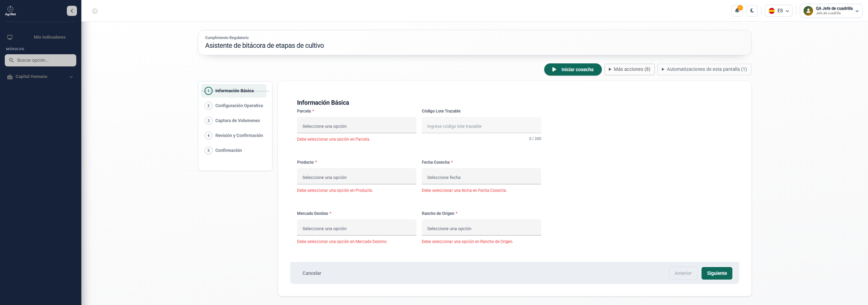Click the Cumplimiento Regulatorio breadcrumb text

tap(227, 38)
